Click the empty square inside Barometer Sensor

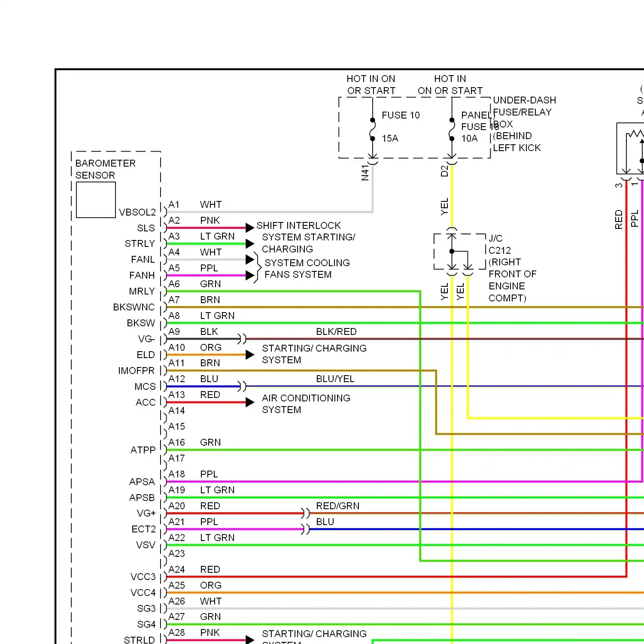coord(96,200)
